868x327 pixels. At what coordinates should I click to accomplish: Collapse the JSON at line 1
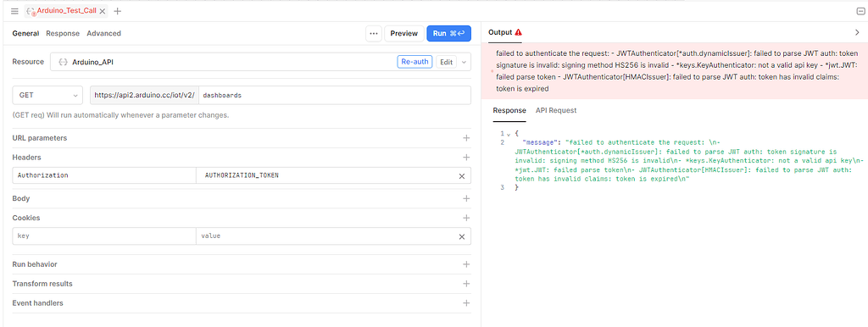[x=509, y=134]
